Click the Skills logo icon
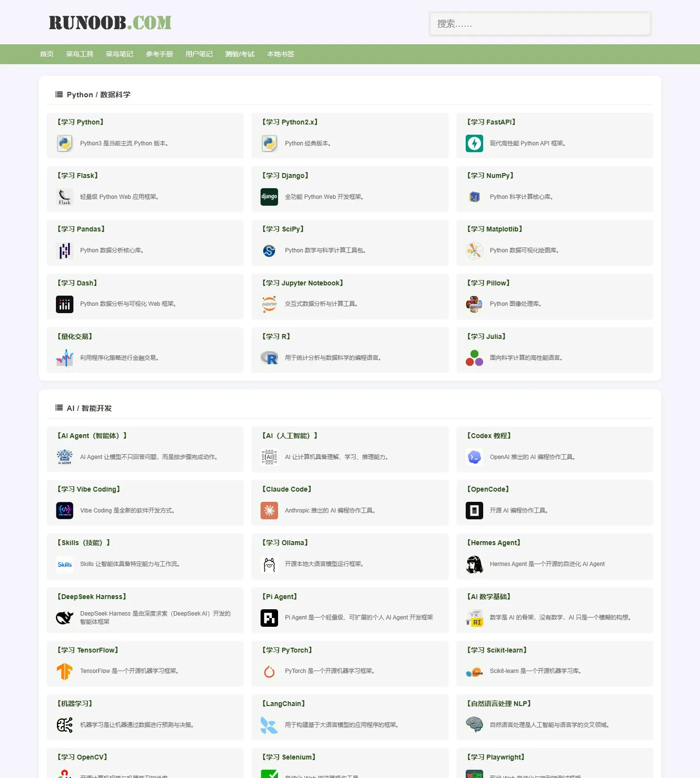The height and width of the screenshot is (778, 700). (65, 564)
